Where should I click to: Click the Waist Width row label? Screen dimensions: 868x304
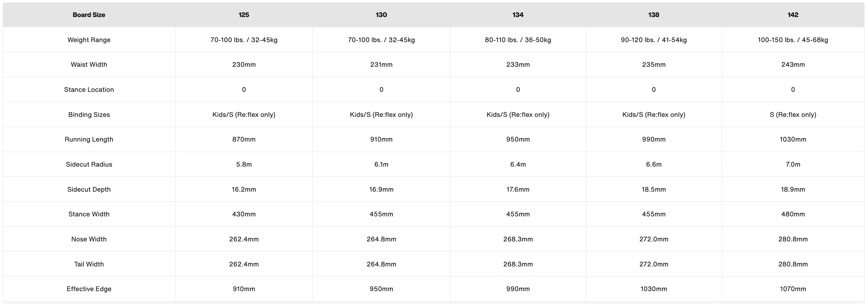click(x=89, y=64)
